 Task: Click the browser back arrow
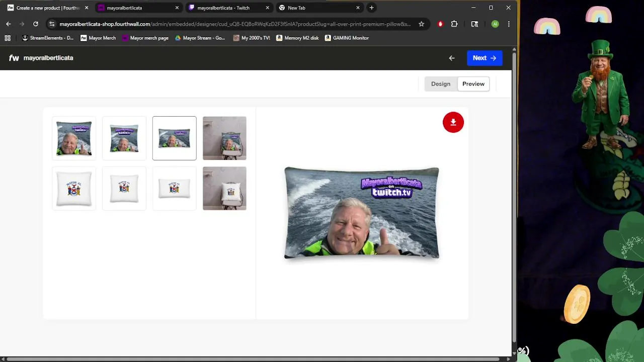[9, 24]
